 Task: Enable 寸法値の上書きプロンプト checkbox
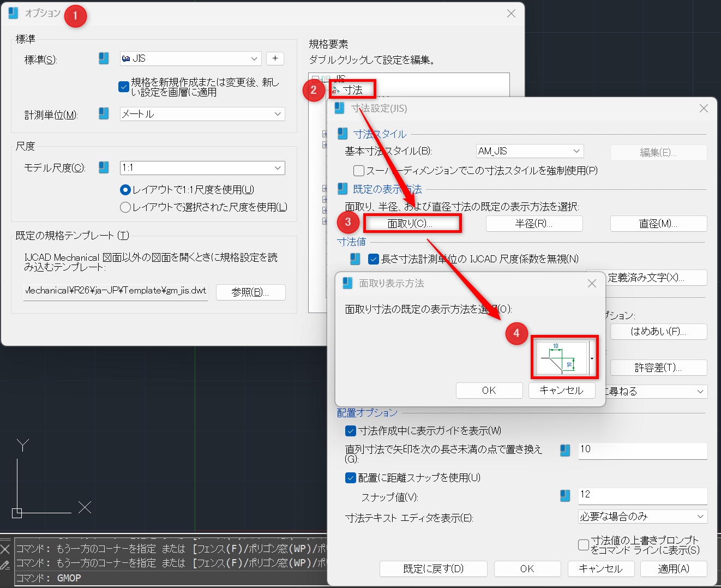coord(584,545)
